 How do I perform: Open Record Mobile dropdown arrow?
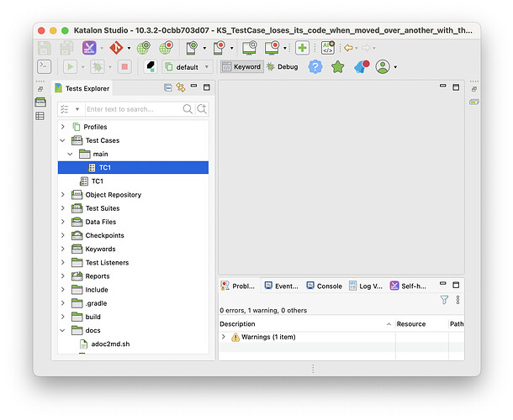click(231, 49)
